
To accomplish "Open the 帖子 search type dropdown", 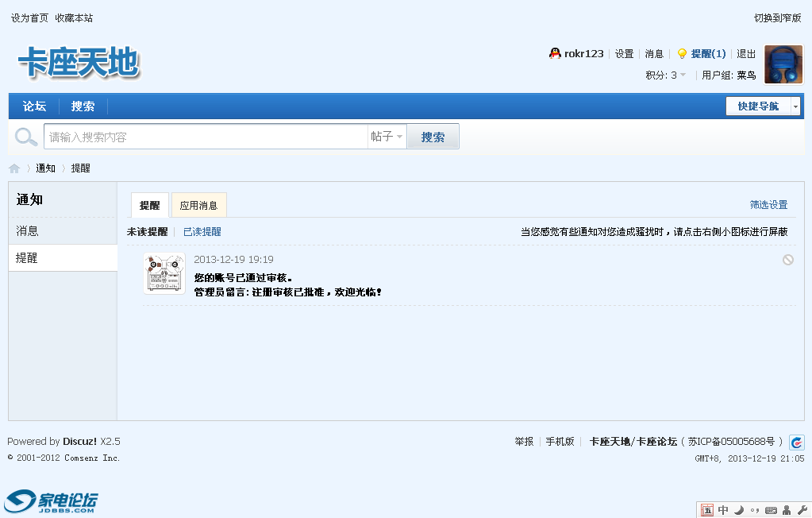I will [x=387, y=135].
